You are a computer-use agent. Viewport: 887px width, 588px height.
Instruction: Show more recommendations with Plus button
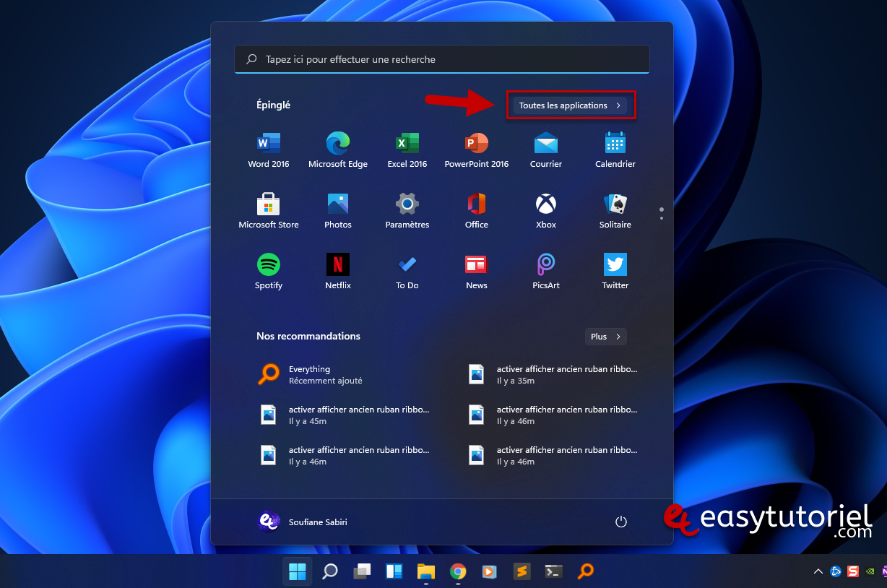tap(605, 337)
